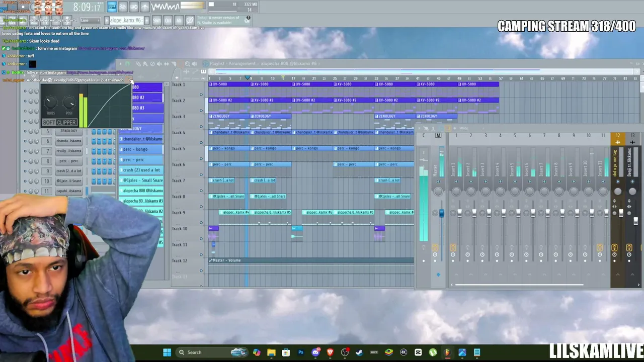644x362 pixels.
Task: Click the Playback speaker tool in Playlist toolbar
Action: pyautogui.click(x=194, y=64)
